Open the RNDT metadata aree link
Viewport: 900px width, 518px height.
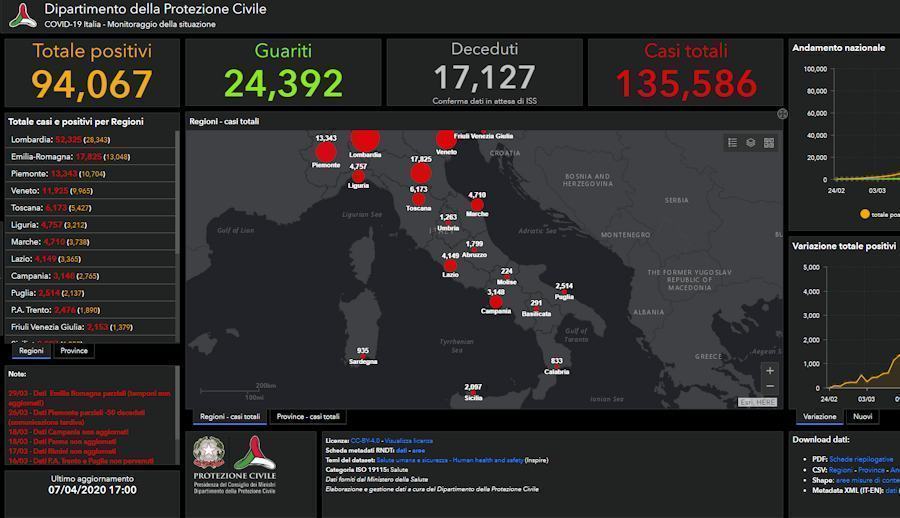(x=418, y=450)
